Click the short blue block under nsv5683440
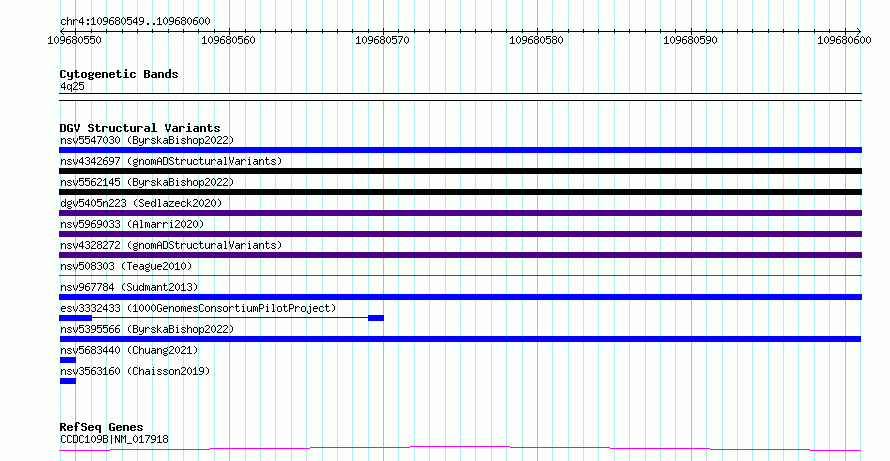 68,360
